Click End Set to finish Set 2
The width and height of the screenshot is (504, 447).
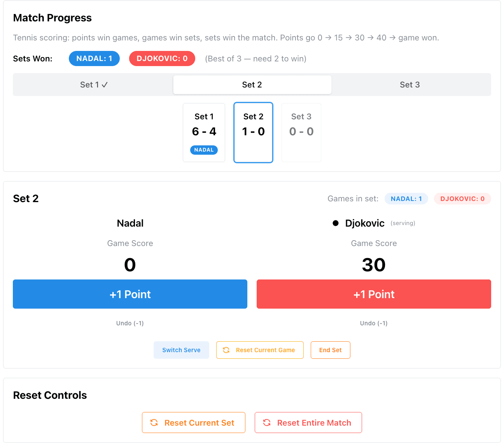coord(330,350)
